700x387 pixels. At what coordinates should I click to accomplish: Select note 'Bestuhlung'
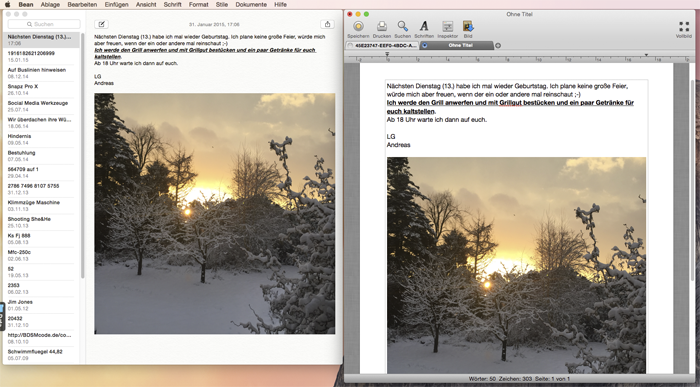point(41,156)
